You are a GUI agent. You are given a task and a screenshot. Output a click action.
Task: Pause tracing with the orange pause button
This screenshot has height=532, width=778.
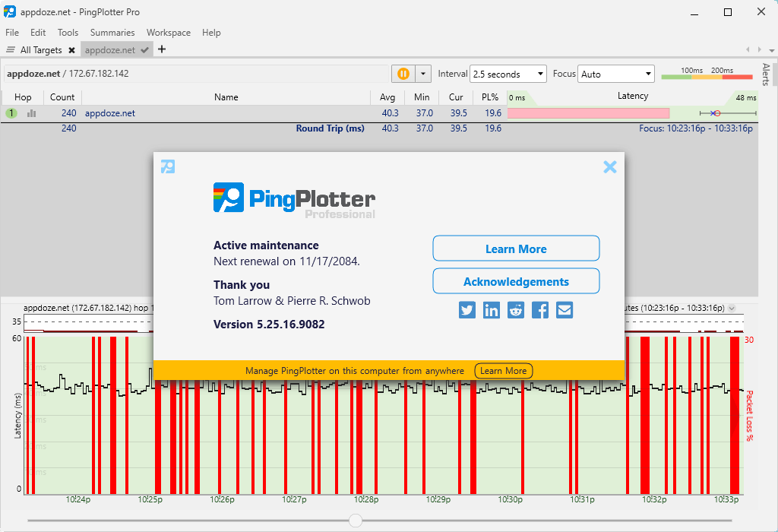click(403, 74)
